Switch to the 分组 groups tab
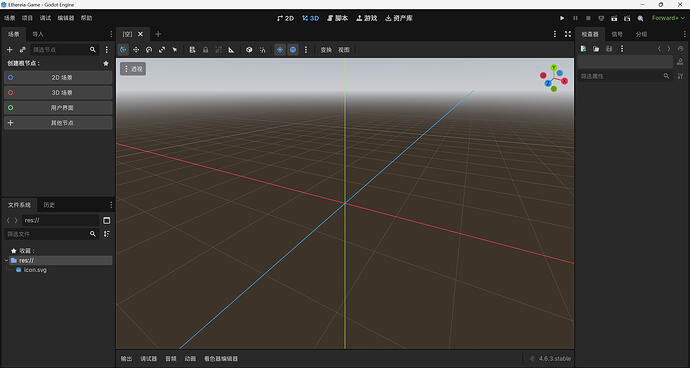This screenshot has height=368, width=690. tap(642, 34)
